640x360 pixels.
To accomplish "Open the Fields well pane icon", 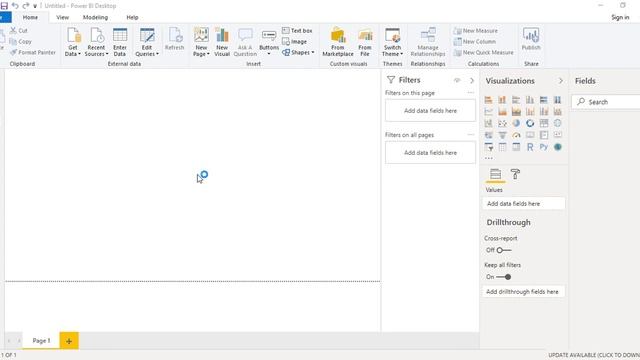I will 495,174.
